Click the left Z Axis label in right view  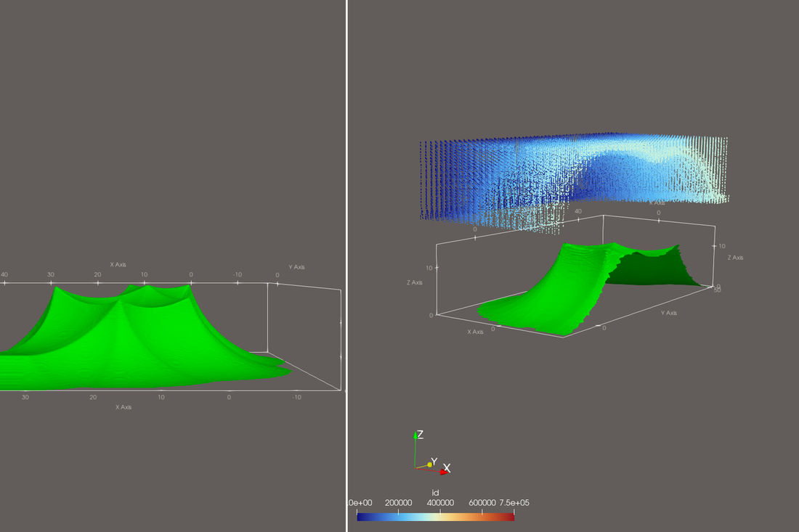point(414,282)
